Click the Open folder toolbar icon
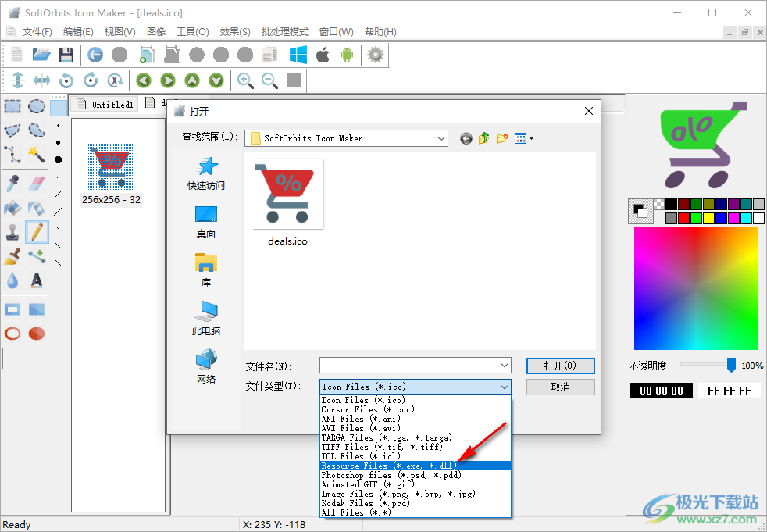The image size is (767, 532). click(41, 55)
